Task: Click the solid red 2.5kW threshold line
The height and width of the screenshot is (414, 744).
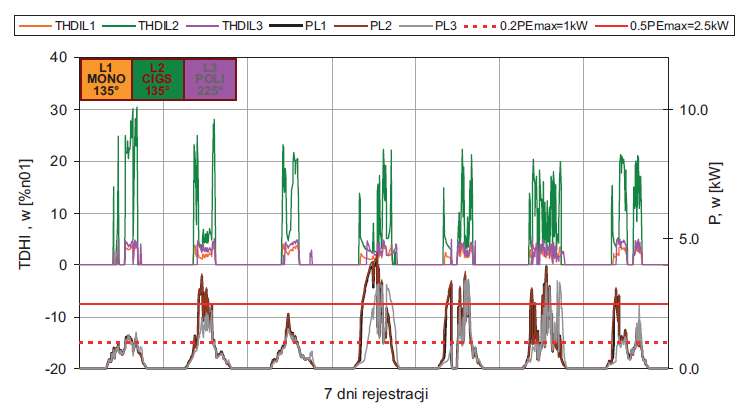Action: [374, 304]
